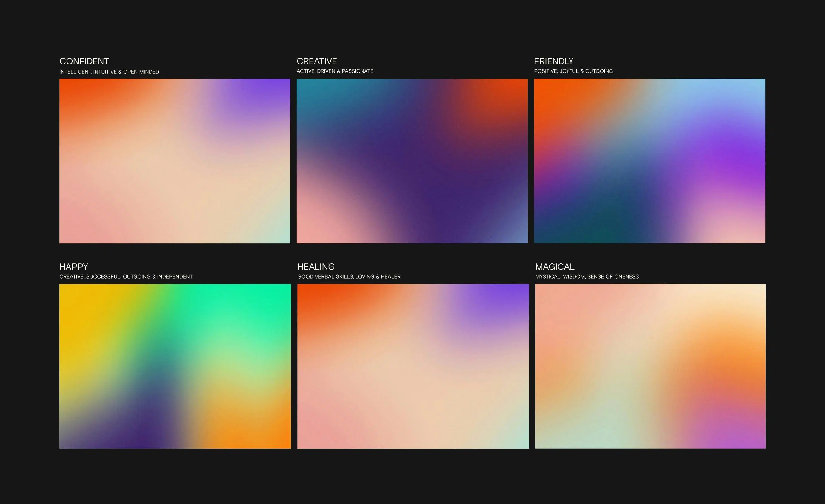Screen dimensions: 825x504
Task: Click 'Positive, Joyful & Outgoing' subtitle
Action: click(573, 71)
